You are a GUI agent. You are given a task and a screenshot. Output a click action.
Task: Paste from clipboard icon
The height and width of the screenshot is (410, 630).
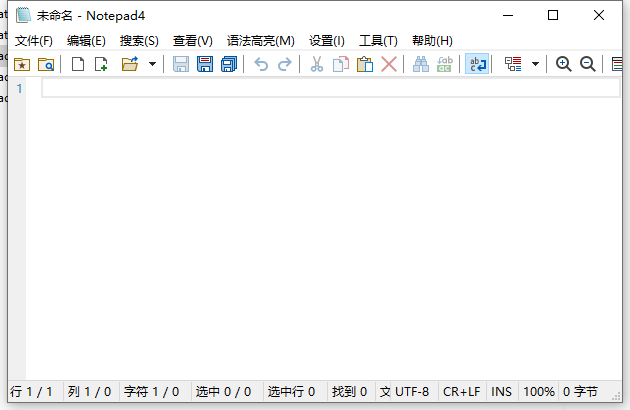365,64
